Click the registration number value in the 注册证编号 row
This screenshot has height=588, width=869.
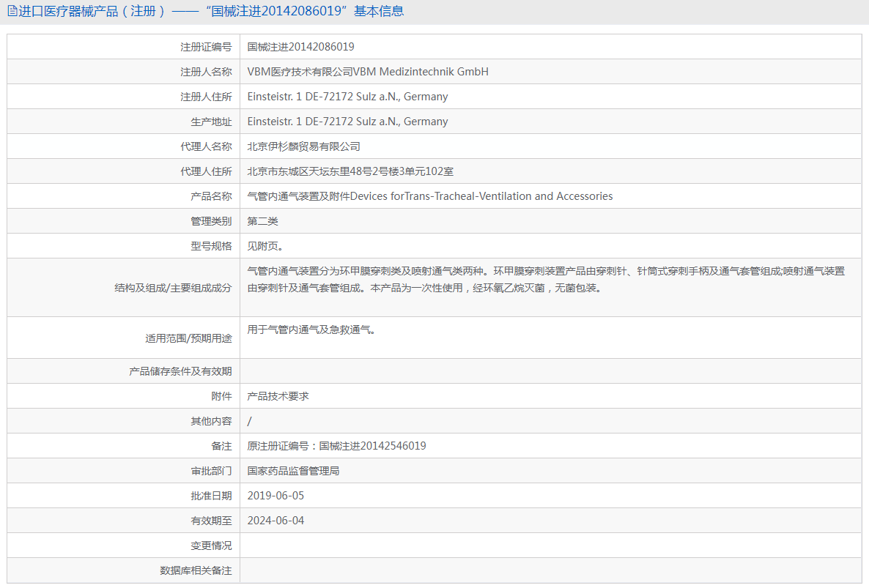[300, 47]
